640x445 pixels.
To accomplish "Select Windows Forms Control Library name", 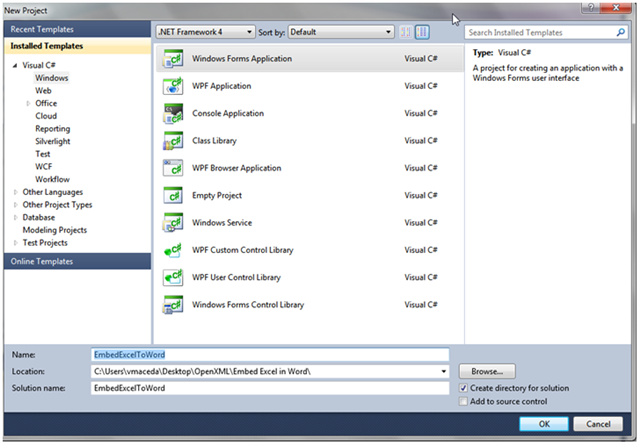I will point(248,305).
